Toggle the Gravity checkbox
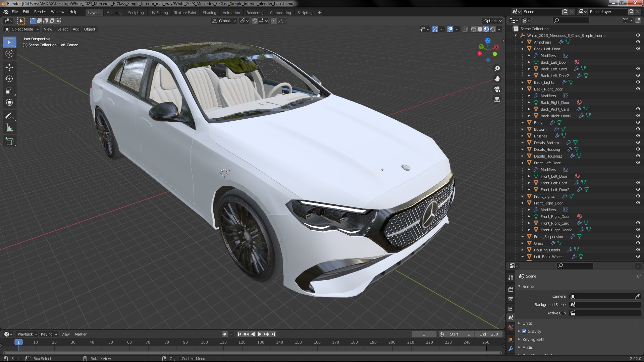 point(524,331)
